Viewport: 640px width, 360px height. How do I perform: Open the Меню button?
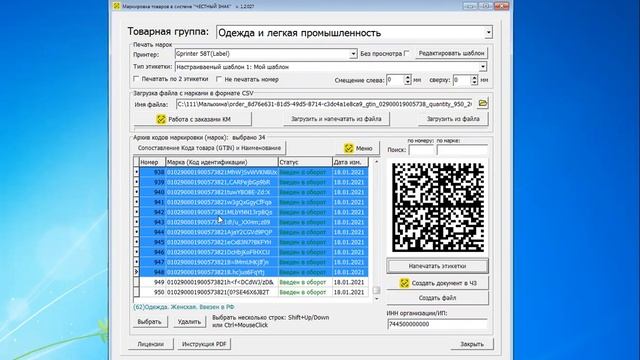pos(358,148)
